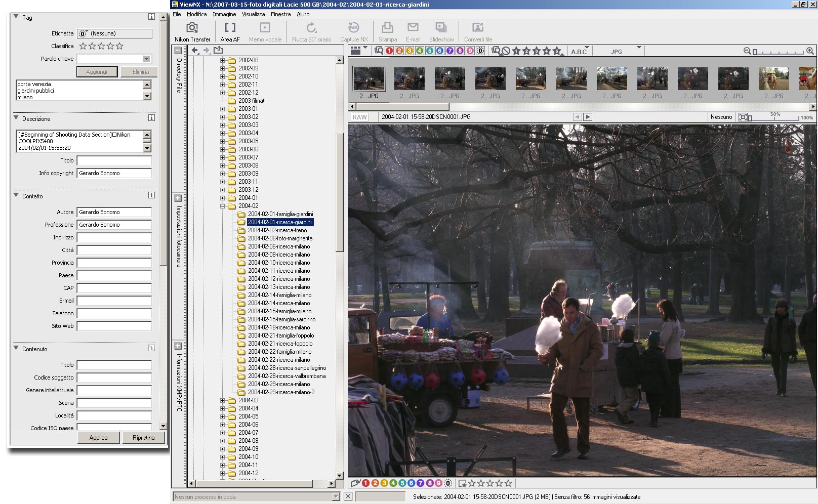This screenshot has width=818, height=504.
Task: Collapse the Descrizione section
Action: [16, 118]
